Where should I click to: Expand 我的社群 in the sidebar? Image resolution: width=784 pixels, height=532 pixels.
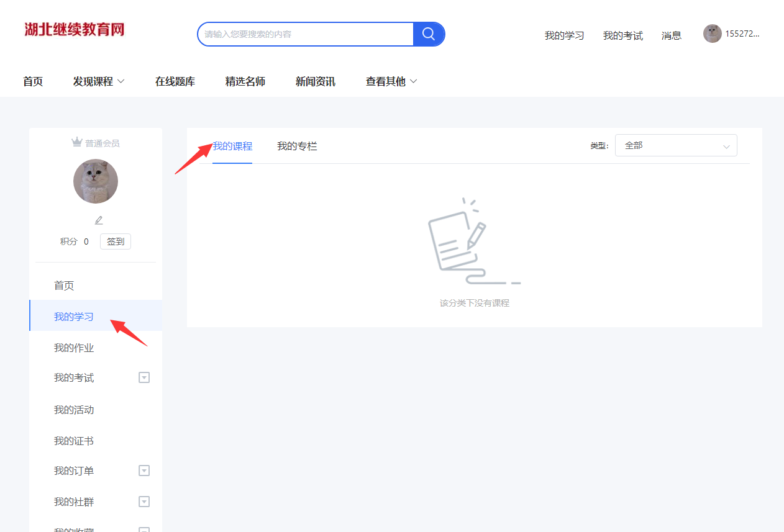coord(144,501)
